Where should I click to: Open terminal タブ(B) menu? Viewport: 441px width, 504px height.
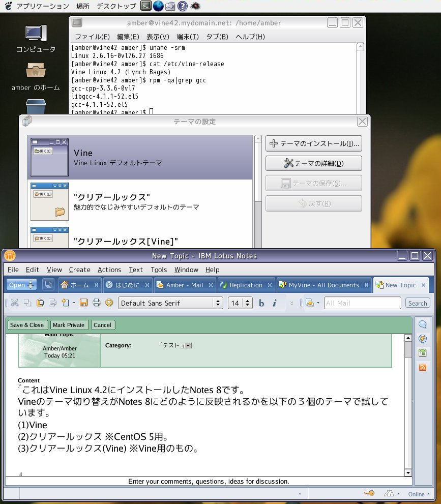217,37
